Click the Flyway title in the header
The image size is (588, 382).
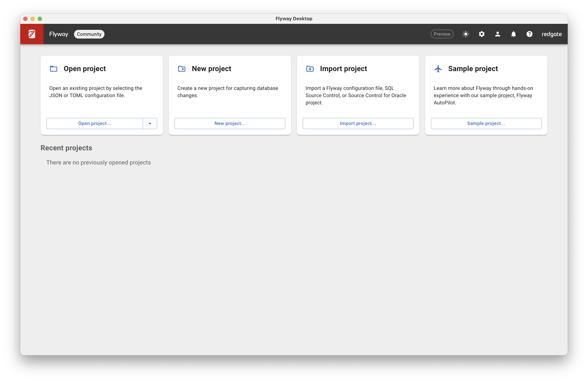(x=58, y=34)
